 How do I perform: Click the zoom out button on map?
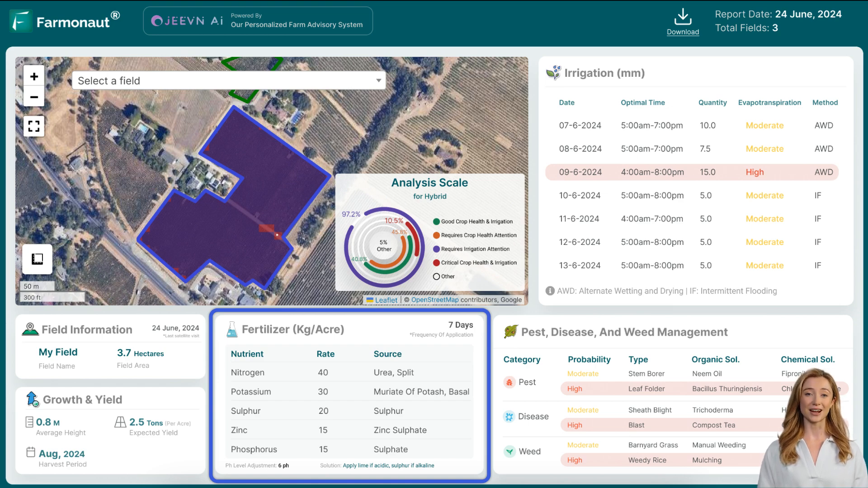34,97
